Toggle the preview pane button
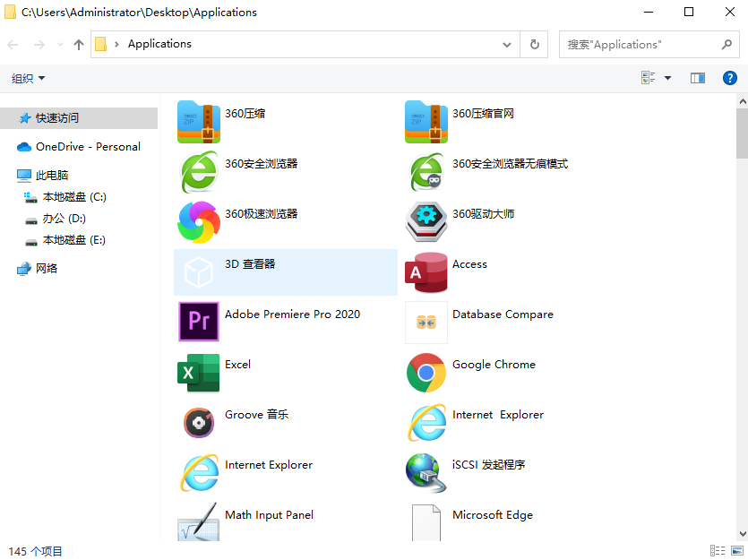 [x=697, y=78]
